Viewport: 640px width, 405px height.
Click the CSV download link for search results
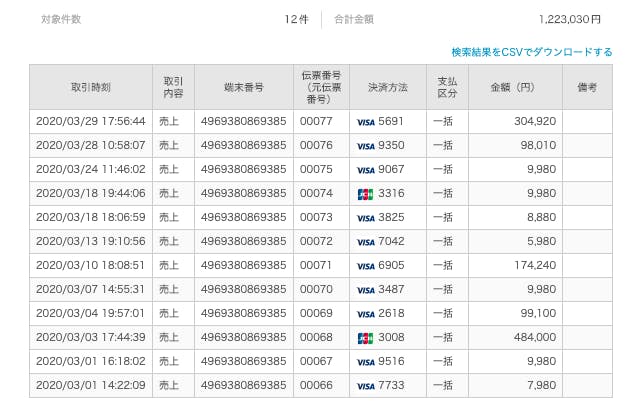click(x=531, y=52)
